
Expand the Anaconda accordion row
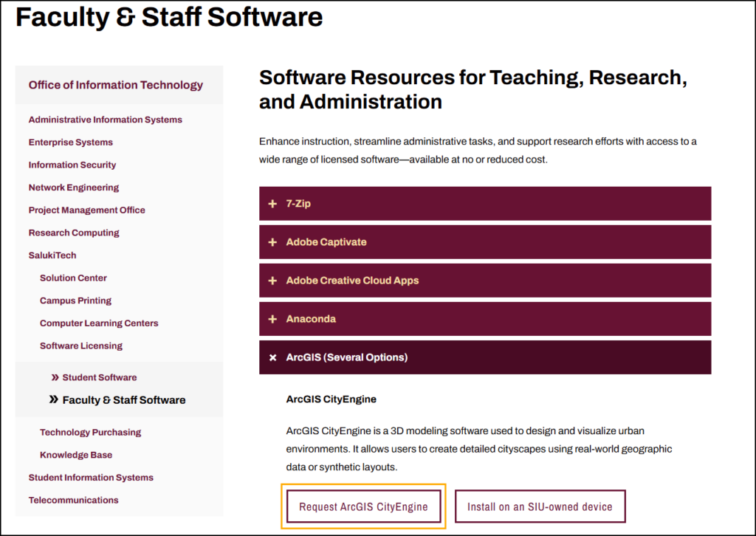[x=484, y=319]
